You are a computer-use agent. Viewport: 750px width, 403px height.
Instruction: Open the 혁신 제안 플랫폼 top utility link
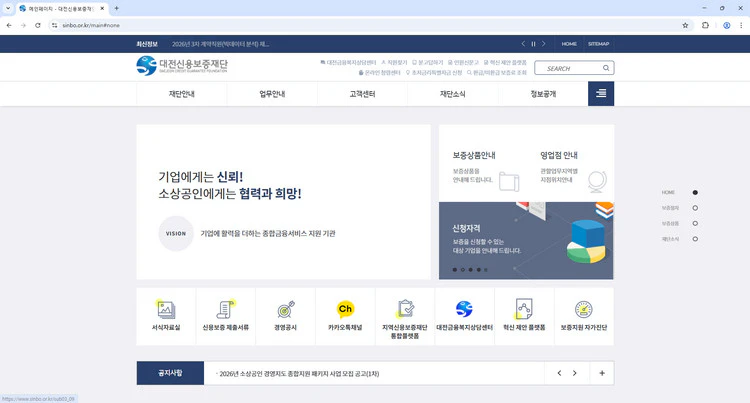pyautogui.click(x=505, y=63)
